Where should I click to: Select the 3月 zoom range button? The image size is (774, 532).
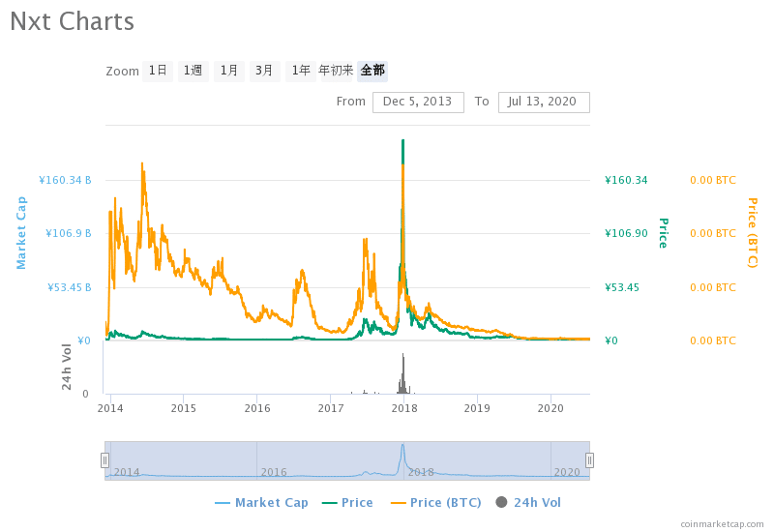pyautogui.click(x=264, y=71)
